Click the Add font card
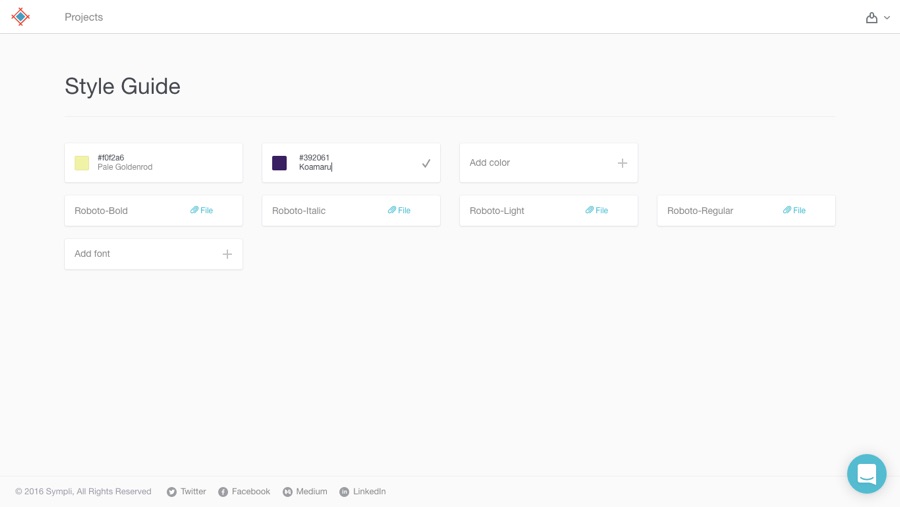Screen dimensions: 900x507 pyautogui.click(x=153, y=254)
